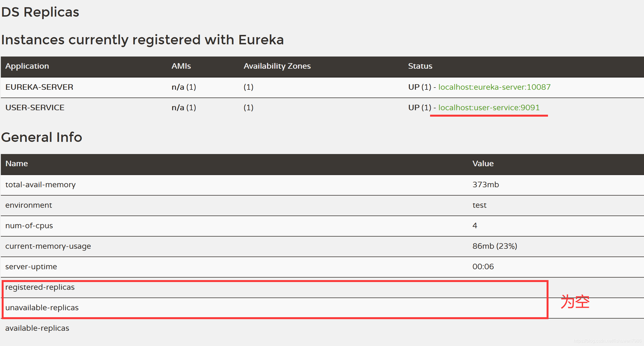Click the EUREKA-SERVER application name
Viewport: 644px width, 346px height.
click(39, 87)
